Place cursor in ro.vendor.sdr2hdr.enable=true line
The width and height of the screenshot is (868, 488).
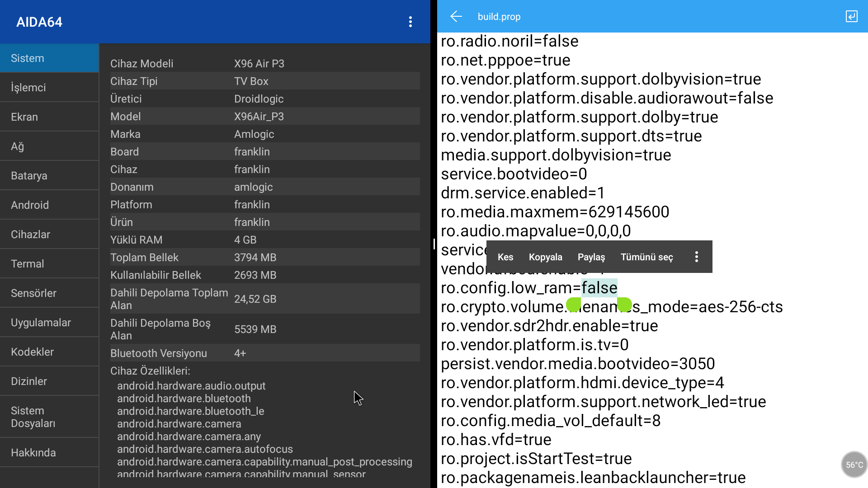(549, 326)
